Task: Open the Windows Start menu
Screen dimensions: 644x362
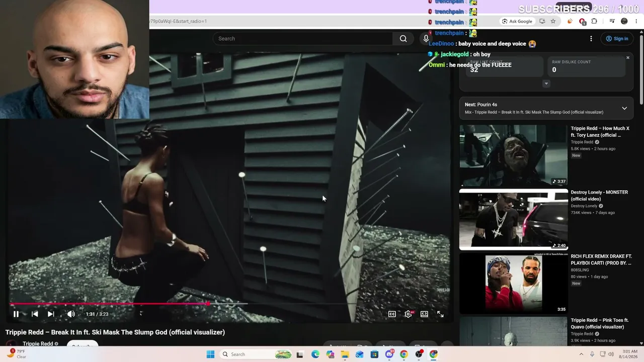Action: (x=211, y=354)
